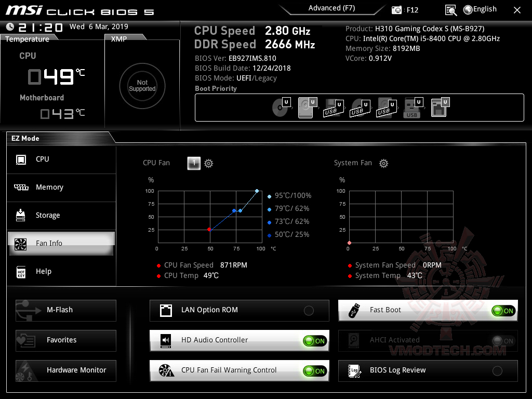Select the red 50°C/25% fan curve point
The height and width of the screenshot is (399, 532).
coord(209,230)
